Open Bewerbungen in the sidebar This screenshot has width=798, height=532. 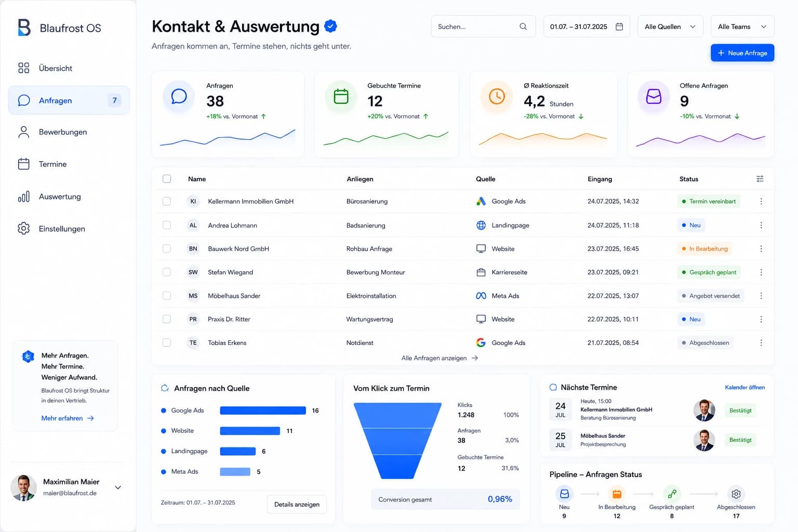coord(69,132)
